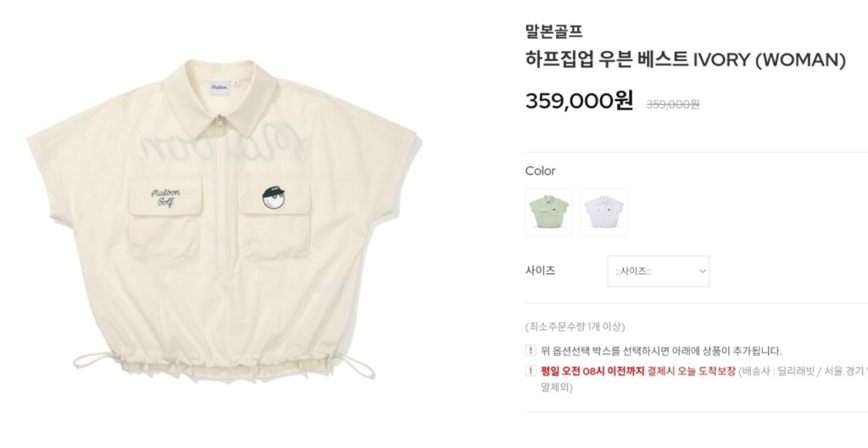Select the green color variant thumbnail
868x448 pixels.
coord(548,212)
